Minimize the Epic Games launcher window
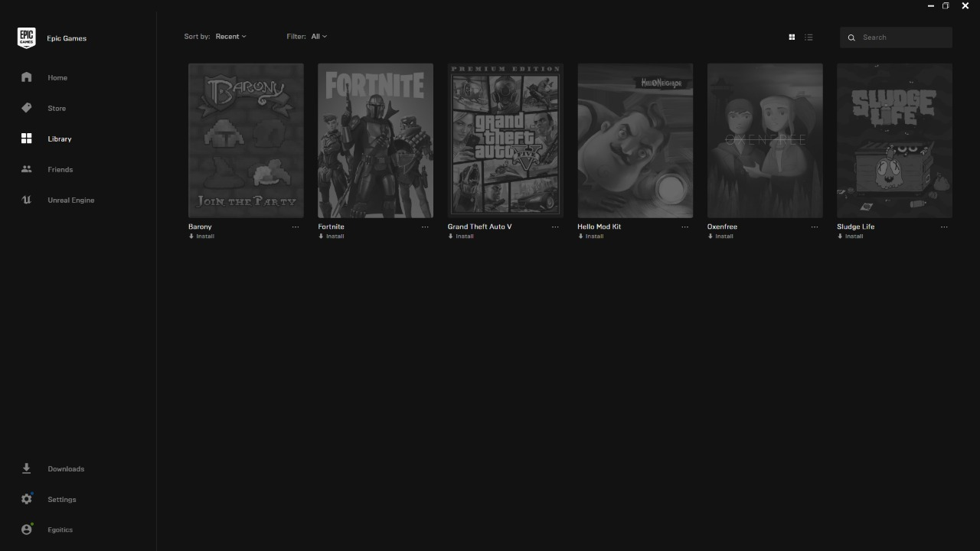Screen dimensions: 980x551 [930, 5]
